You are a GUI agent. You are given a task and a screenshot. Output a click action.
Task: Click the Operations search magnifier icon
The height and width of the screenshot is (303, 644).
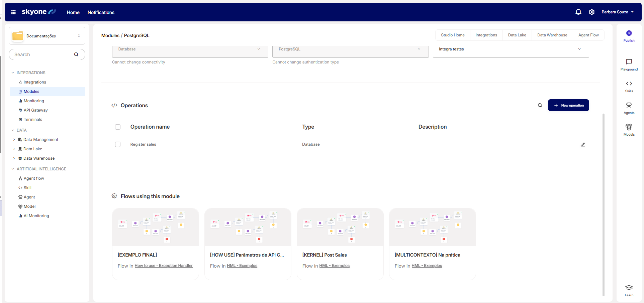click(x=540, y=105)
